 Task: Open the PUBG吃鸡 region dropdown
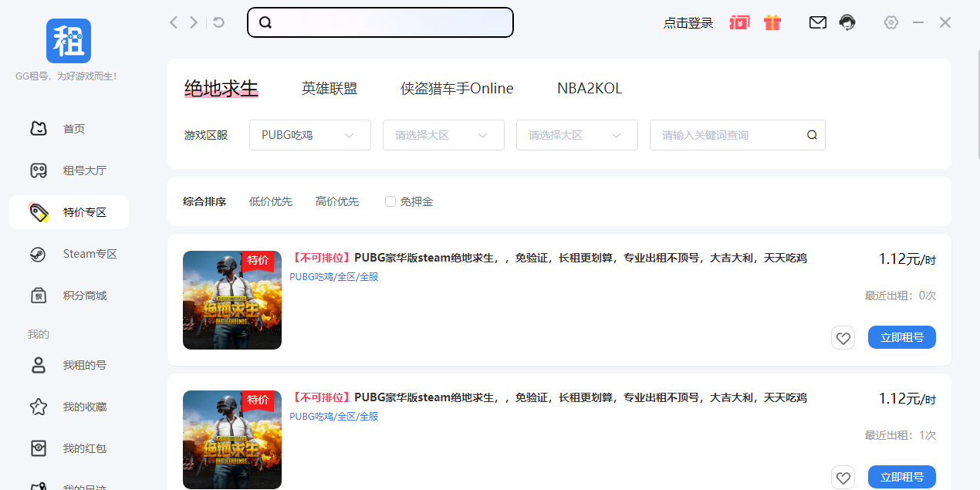pos(310,135)
